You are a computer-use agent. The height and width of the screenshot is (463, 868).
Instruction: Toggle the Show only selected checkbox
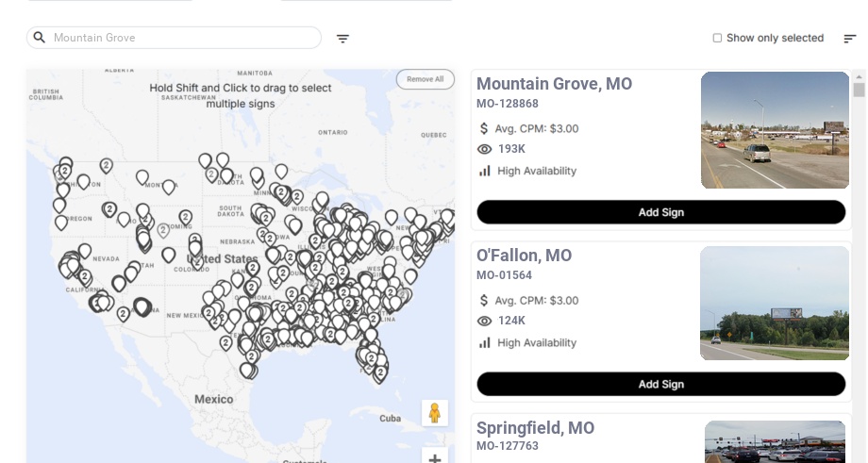(x=717, y=39)
